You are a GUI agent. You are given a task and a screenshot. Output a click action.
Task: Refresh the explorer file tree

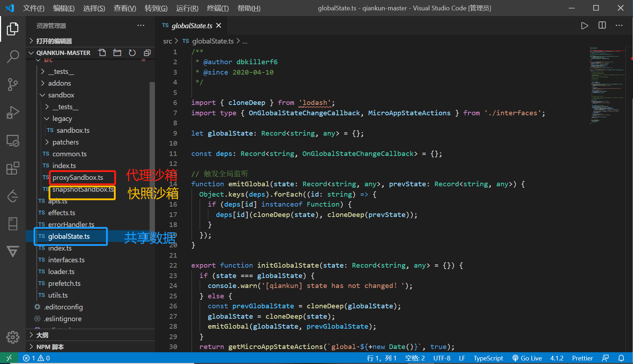[x=132, y=53]
